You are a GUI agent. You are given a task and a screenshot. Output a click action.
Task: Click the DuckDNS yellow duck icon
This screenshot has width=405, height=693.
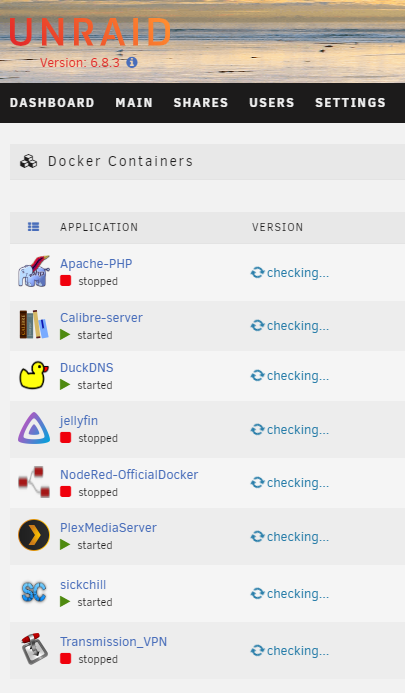34,375
